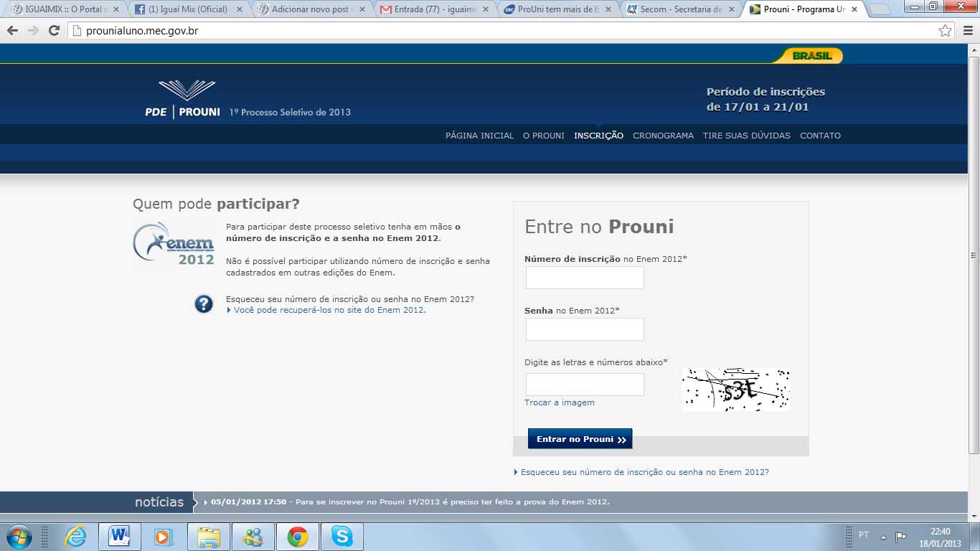Show hidden tray icons arrow
The image size is (980, 551).
(x=883, y=537)
